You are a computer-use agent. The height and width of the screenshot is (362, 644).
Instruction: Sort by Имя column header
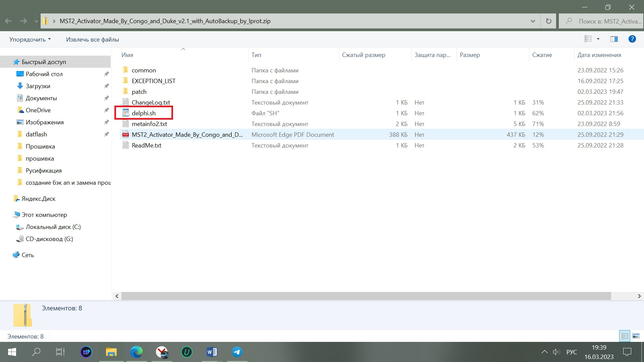coord(127,55)
